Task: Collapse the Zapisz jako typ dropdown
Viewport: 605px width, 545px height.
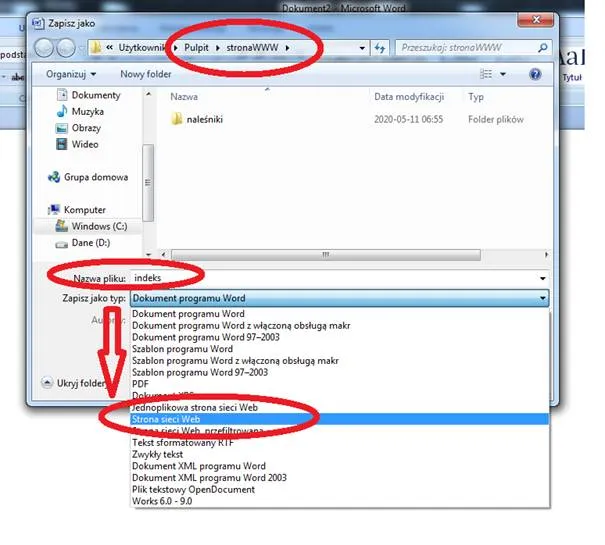Action: 542,298
